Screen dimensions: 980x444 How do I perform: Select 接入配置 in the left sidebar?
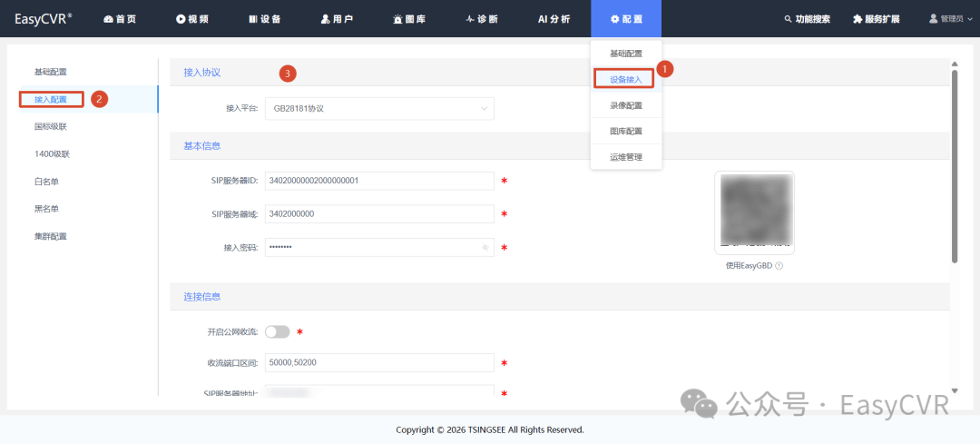[x=51, y=99]
